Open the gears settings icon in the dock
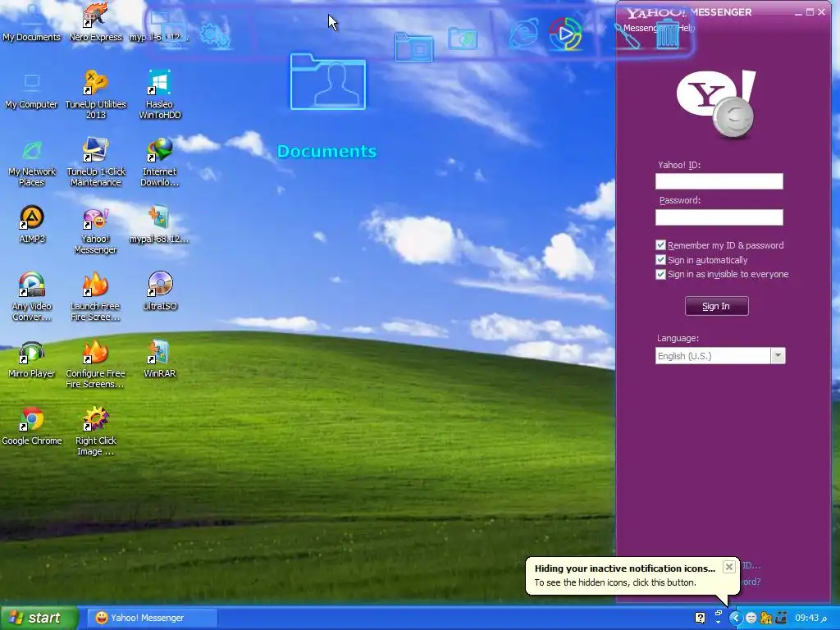 [x=215, y=35]
